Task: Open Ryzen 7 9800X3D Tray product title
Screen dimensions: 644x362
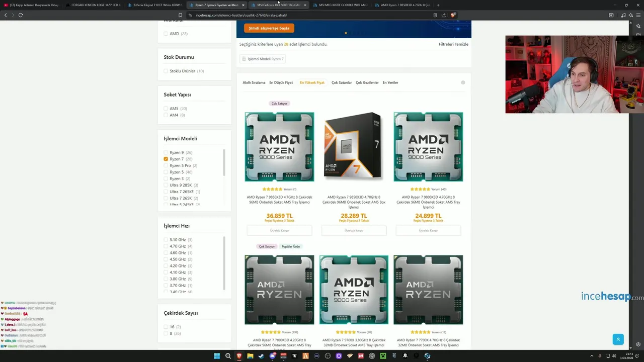Action: pos(428,202)
